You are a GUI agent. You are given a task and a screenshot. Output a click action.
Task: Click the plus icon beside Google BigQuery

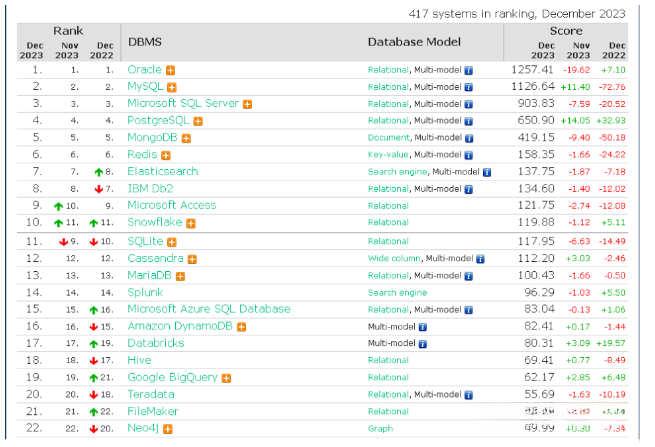click(x=226, y=378)
